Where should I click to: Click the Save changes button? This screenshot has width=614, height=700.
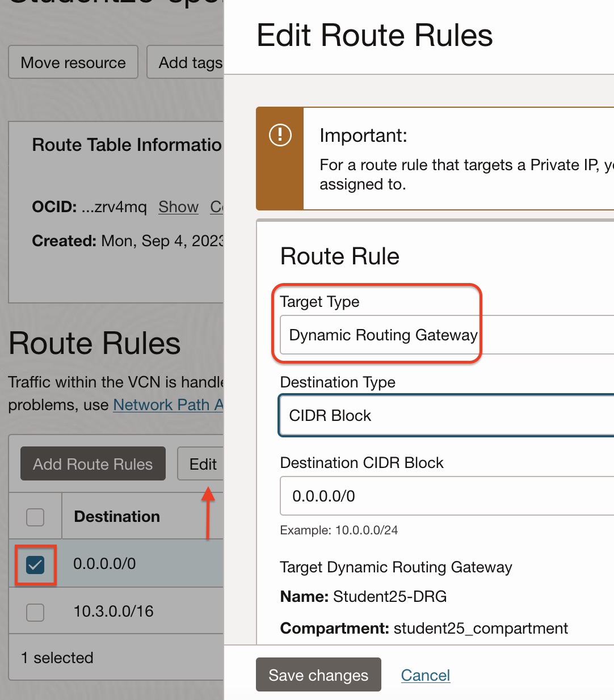click(x=318, y=675)
